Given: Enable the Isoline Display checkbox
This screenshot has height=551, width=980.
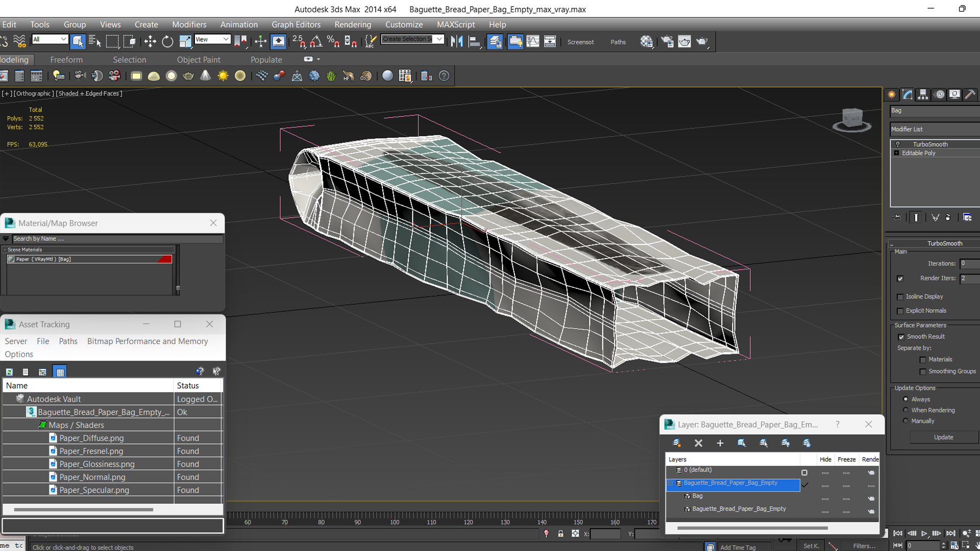Looking at the screenshot, I should point(900,297).
